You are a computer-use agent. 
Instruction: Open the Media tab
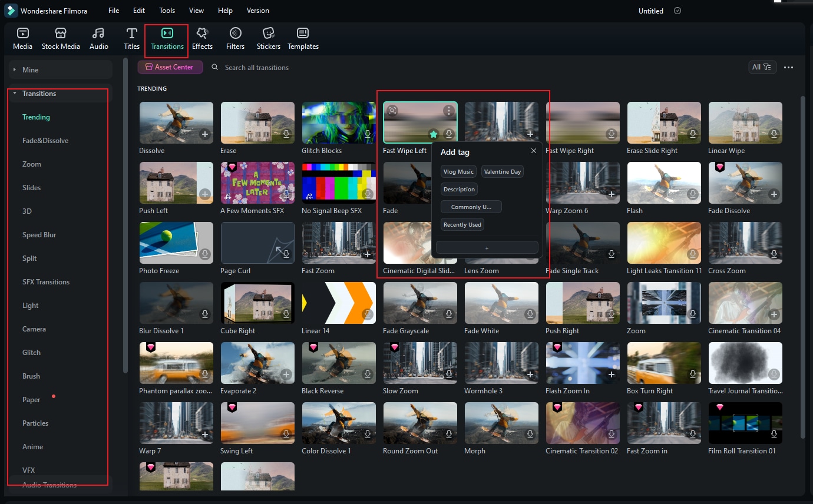(x=22, y=39)
